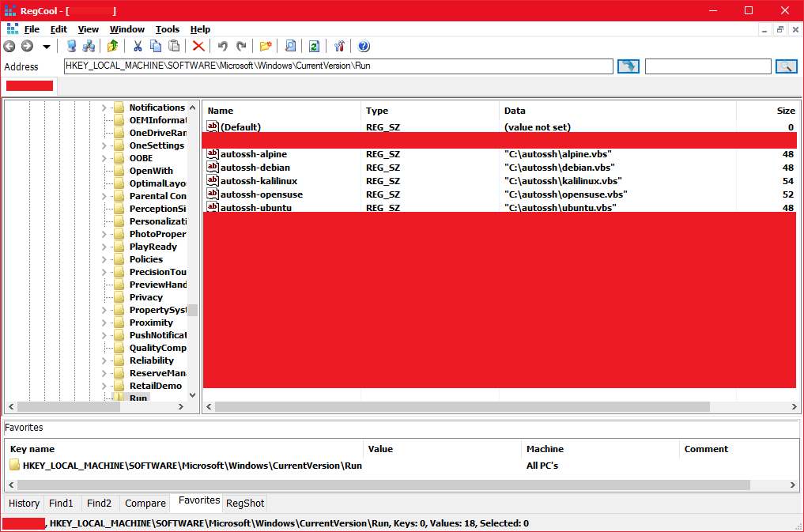Click the Key name column header in Favorites
Screen dimensions: 804x532
(184, 449)
